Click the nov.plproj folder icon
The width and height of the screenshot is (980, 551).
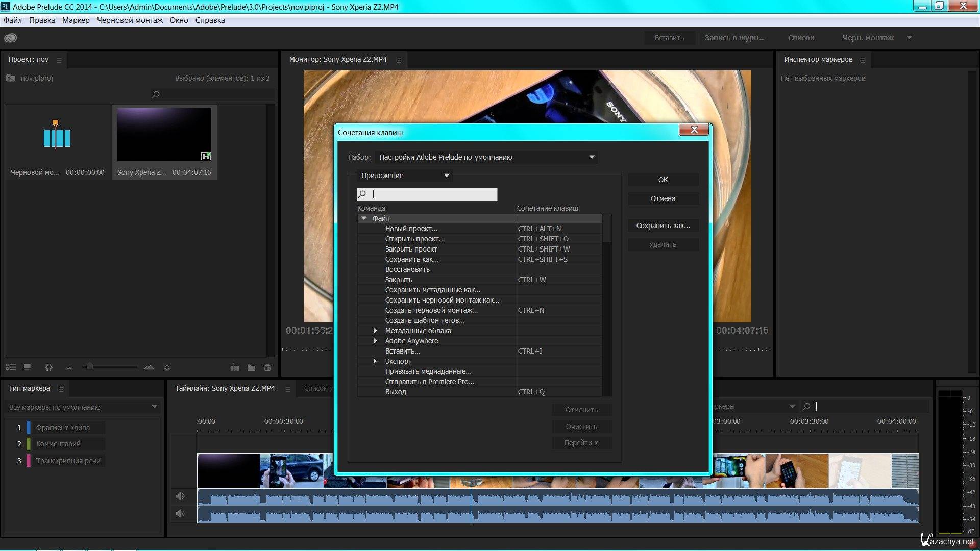tap(10, 78)
